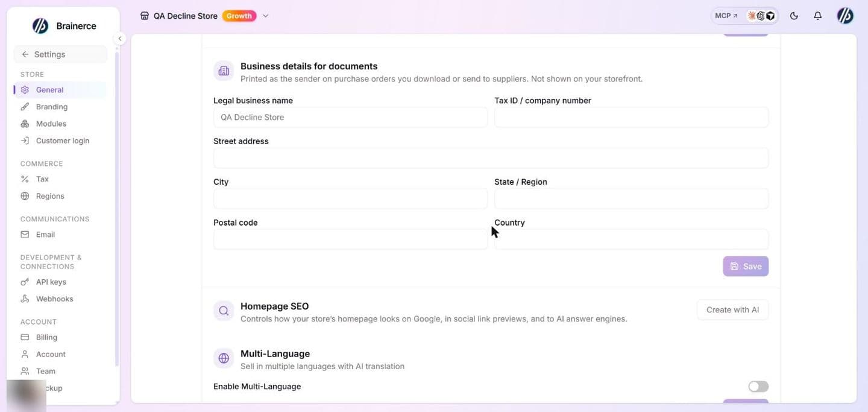The image size is (868, 412).
Task: Click the "Homepage SEO" heading text
Action: tap(274, 306)
